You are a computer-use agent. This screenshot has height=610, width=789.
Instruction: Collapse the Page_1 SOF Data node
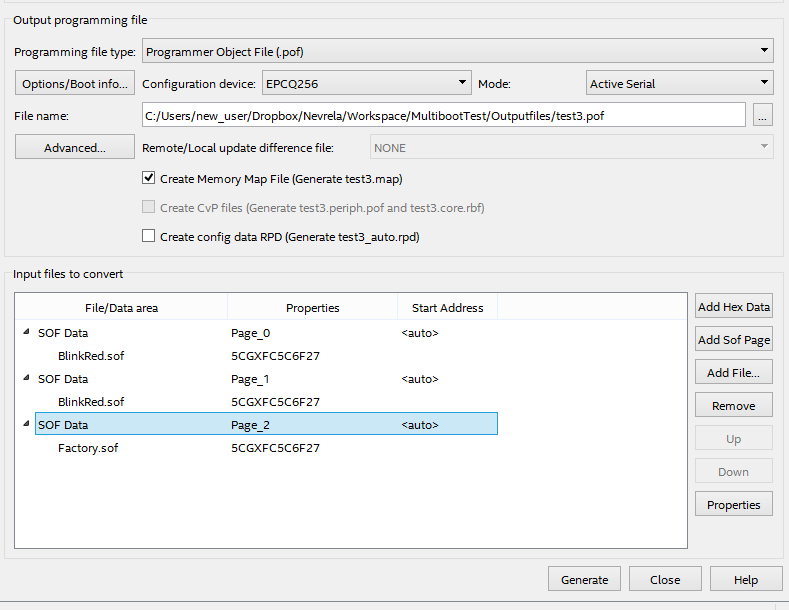[25, 379]
